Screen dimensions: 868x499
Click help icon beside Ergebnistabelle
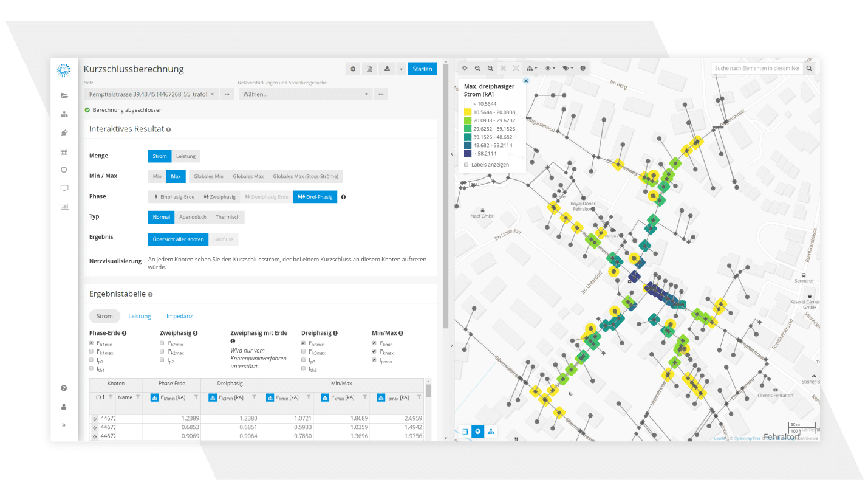pyautogui.click(x=150, y=294)
